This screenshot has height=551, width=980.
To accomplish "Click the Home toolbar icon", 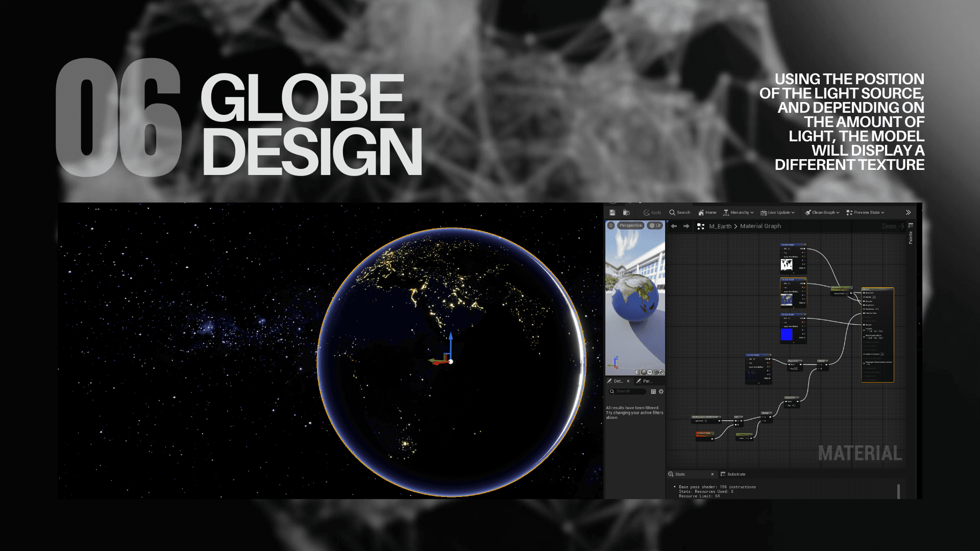I will coord(707,212).
